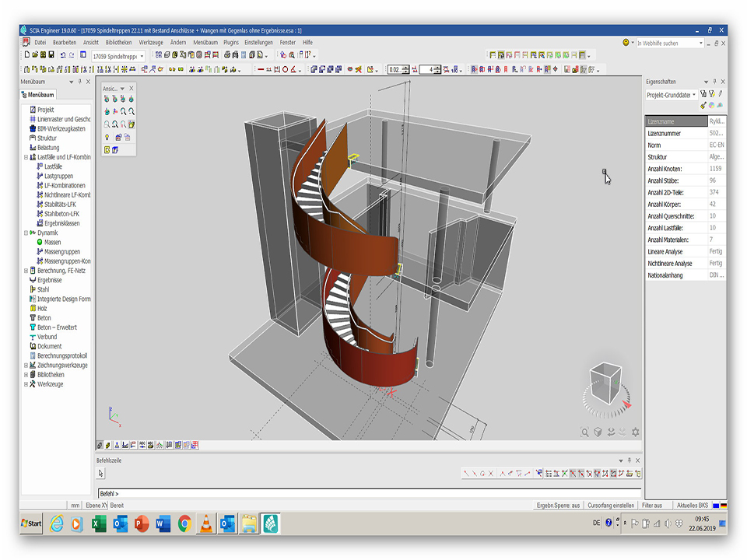Expand the Bibliotheken tree node

click(x=26, y=375)
